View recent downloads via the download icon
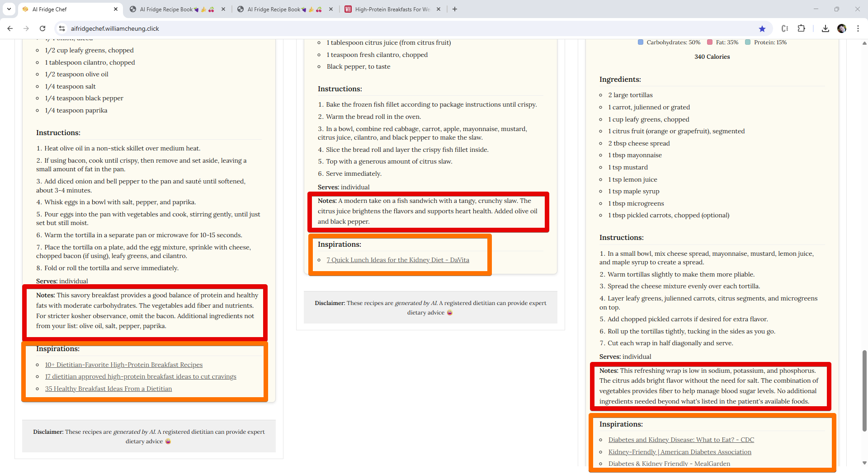Viewport: 868px width, 474px height. coord(825,28)
